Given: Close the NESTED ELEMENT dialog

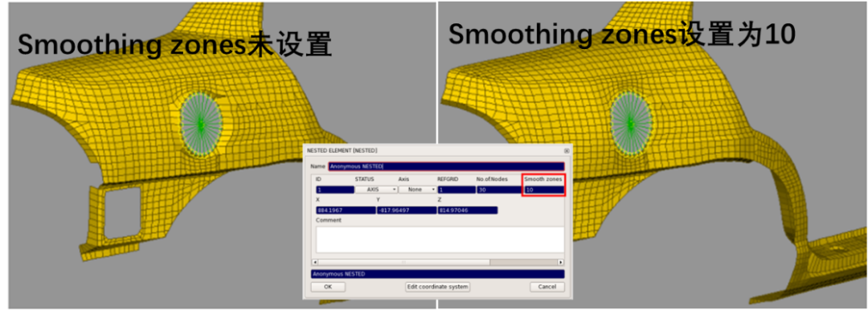Looking at the screenshot, I should (567, 150).
